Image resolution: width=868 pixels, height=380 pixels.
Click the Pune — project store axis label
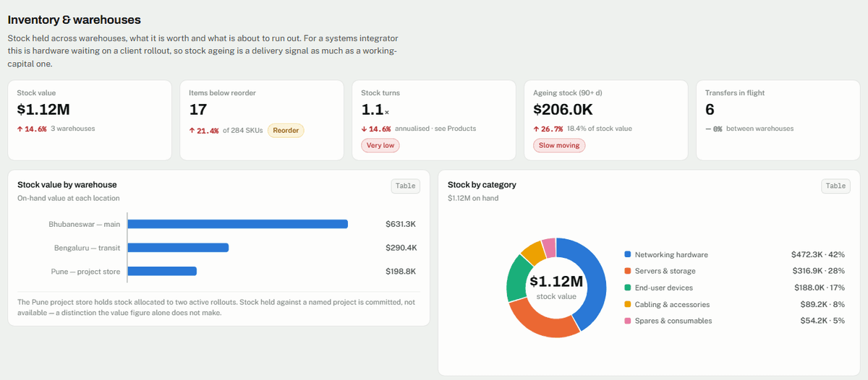pyautogui.click(x=86, y=272)
